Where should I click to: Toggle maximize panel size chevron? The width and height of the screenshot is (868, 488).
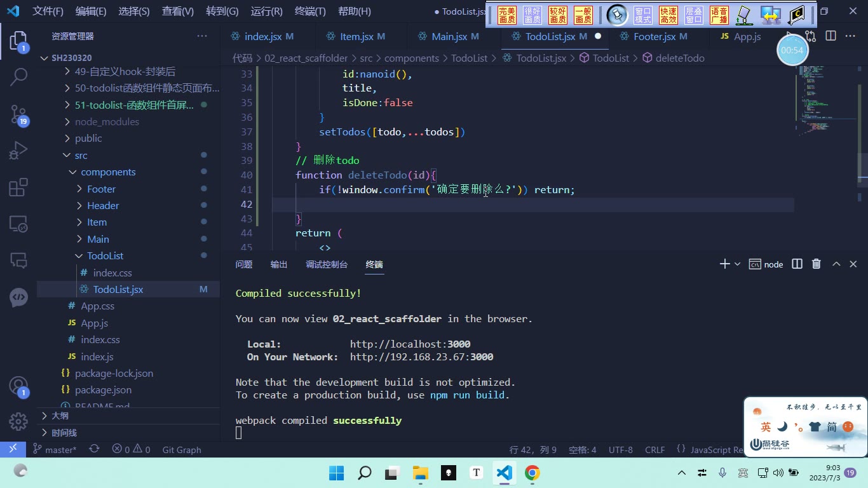pyautogui.click(x=836, y=264)
